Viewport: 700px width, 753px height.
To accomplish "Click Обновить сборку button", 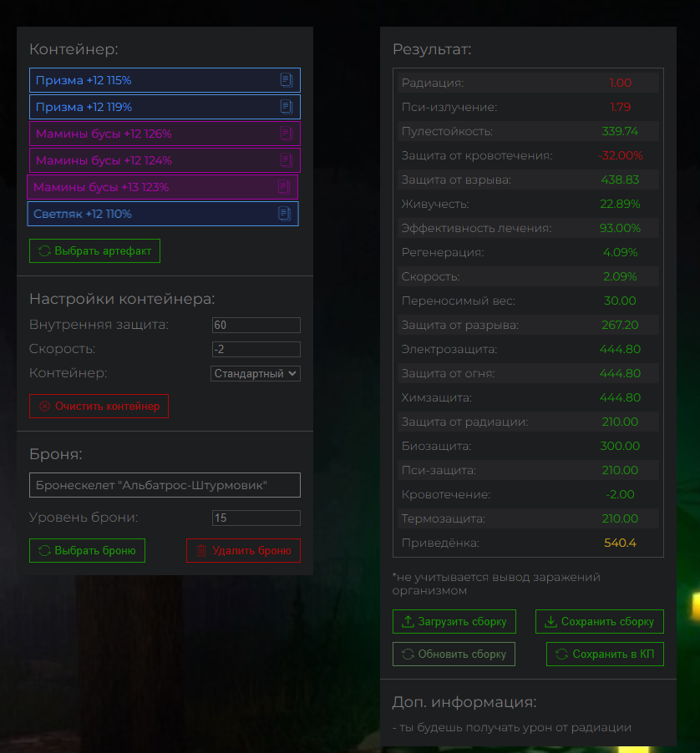I will (x=454, y=654).
